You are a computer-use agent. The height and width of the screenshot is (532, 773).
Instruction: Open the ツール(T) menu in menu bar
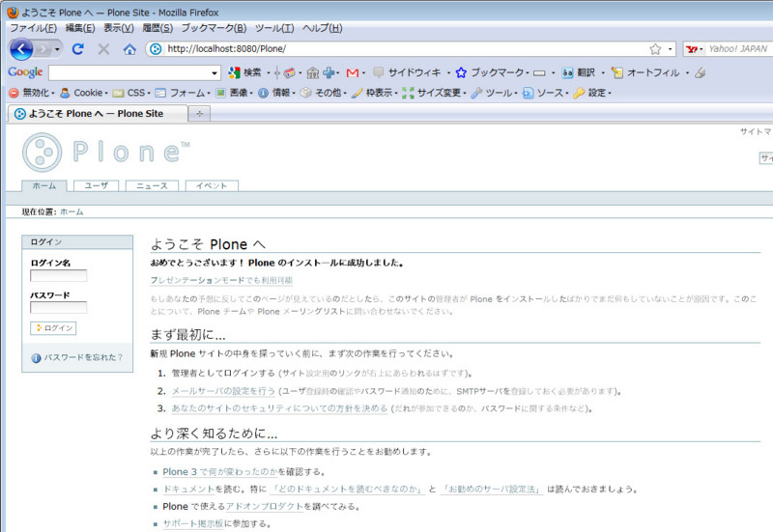point(274,28)
